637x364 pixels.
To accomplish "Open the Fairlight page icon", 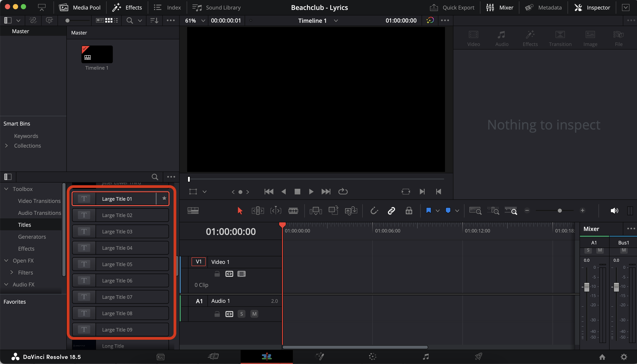I will click(x=426, y=356).
